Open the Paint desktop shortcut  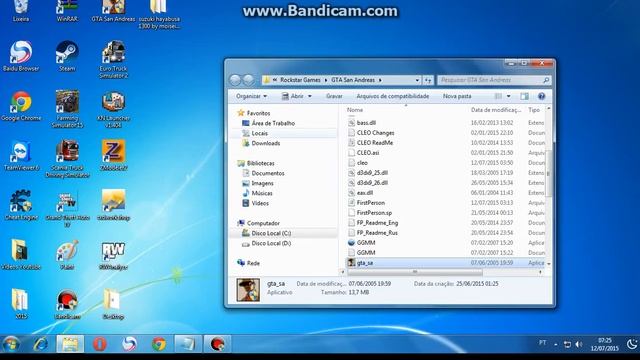pos(67,255)
